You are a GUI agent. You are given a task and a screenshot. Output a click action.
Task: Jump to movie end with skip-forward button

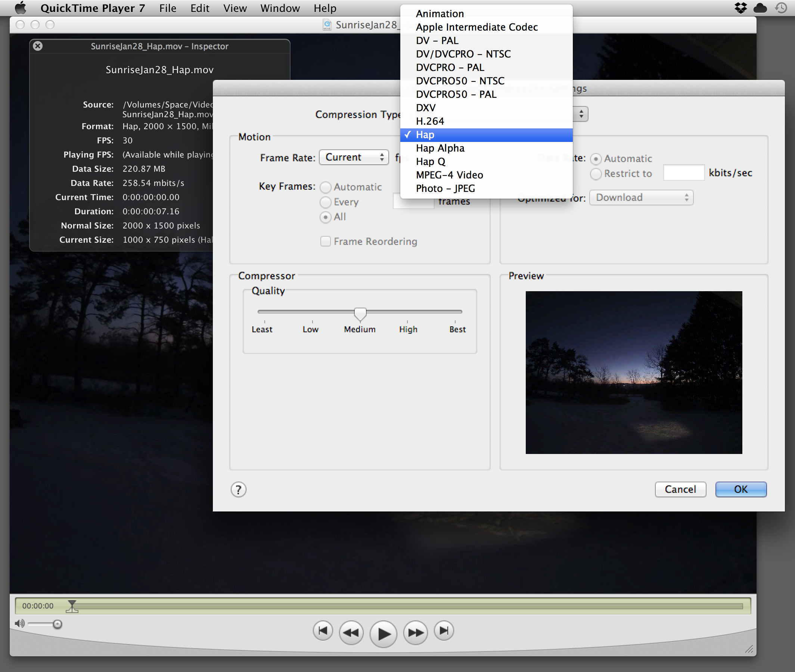(444, 631)
